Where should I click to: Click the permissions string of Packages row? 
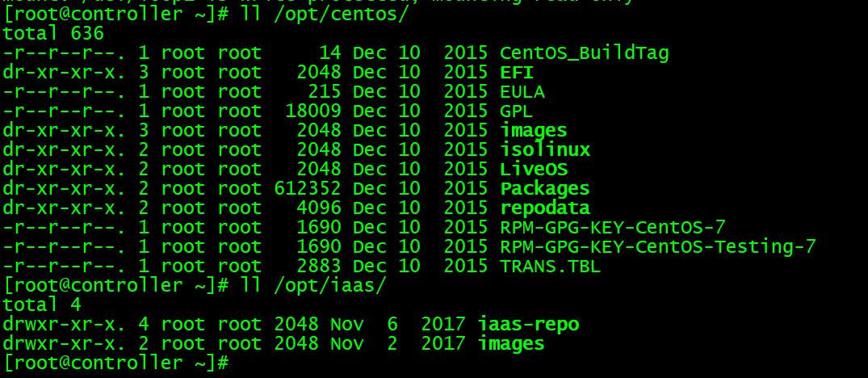[x=65, y=189]
